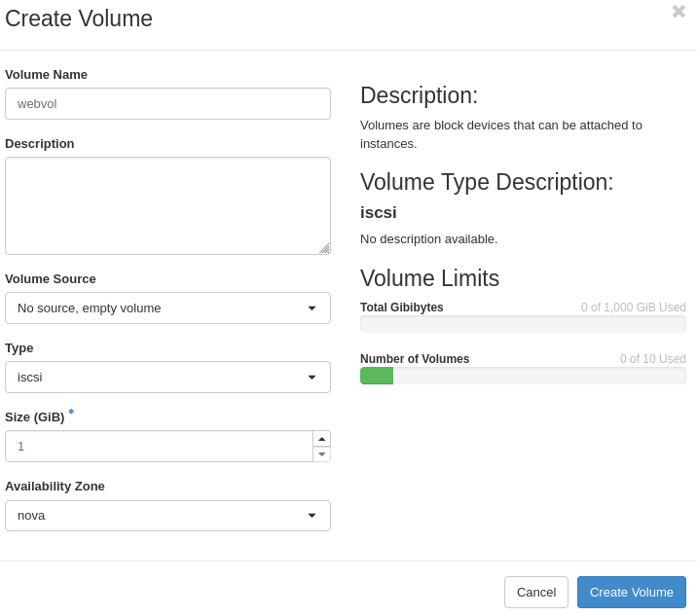Click the Availability Zone caret arrow
Viewport: 697px width, 616px height.
pos(312,516)
